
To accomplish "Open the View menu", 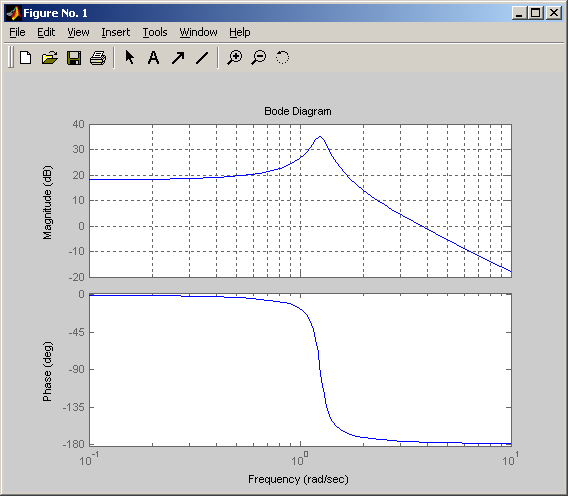I will 78,32.
